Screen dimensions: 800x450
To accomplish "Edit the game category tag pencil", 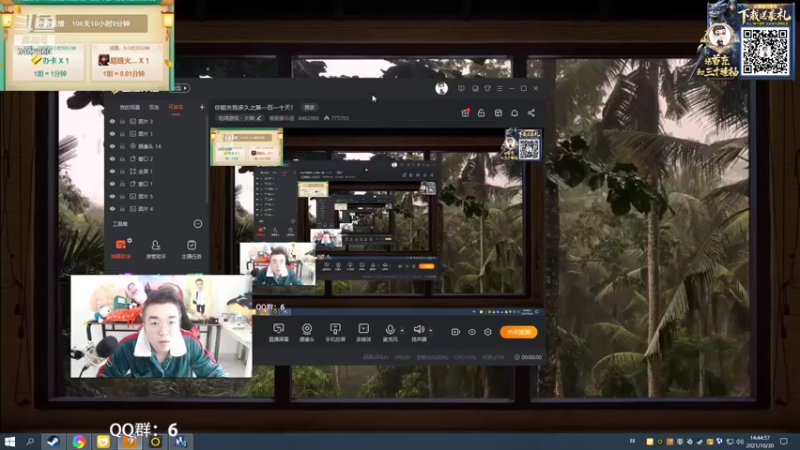I will (x=259, y=118).
